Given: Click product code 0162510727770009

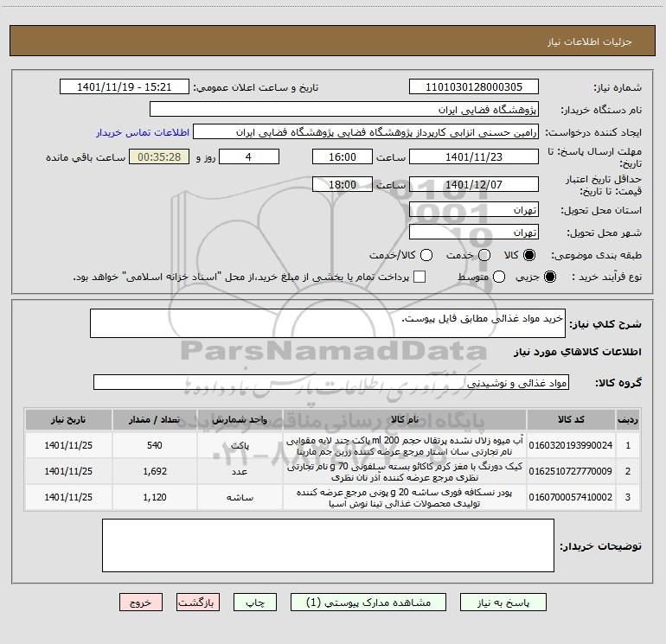Looking at the screenshot, I should coord(571,471).
